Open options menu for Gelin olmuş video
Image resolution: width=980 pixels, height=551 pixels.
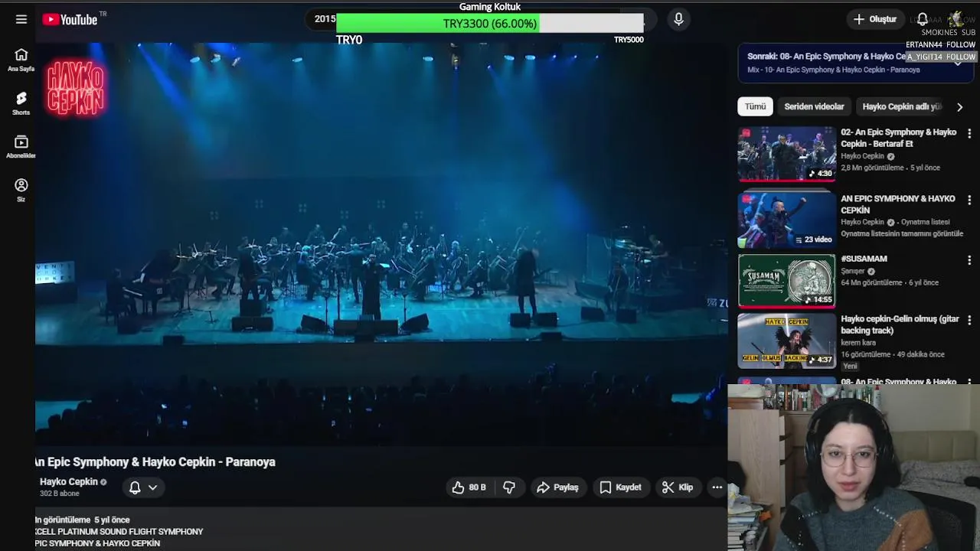[x=969, y=320]
